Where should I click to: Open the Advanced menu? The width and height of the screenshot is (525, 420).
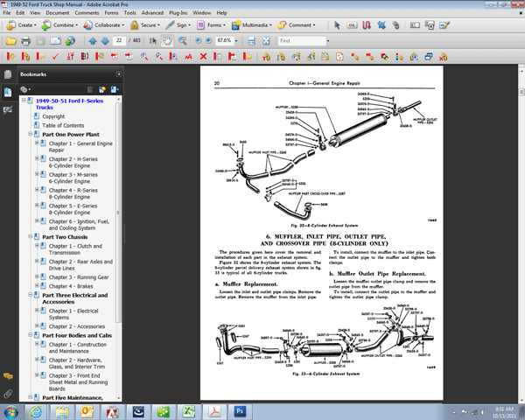tap(152, 13)
